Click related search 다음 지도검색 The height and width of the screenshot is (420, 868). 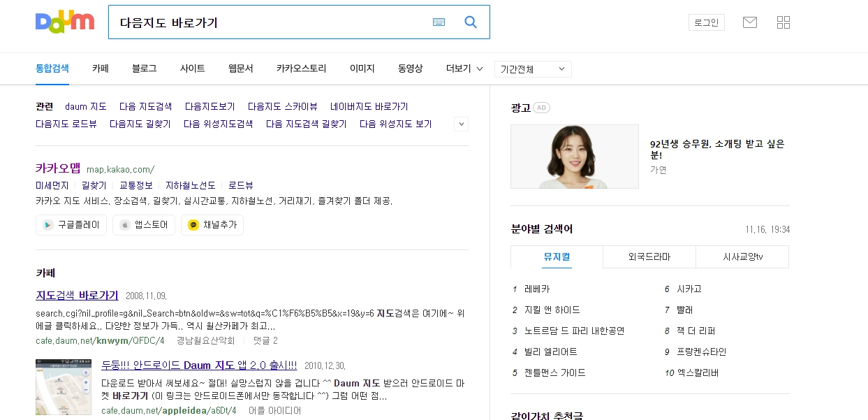(x=145, y=107)
